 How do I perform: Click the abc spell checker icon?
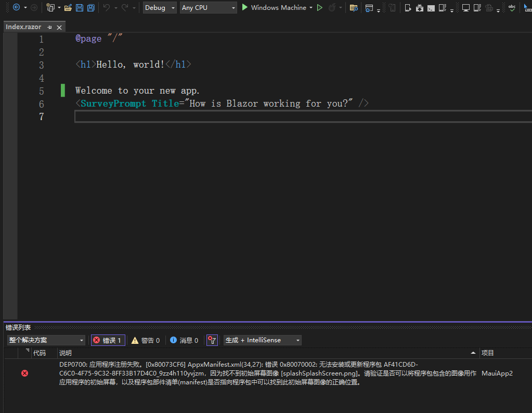click(512, 7)
